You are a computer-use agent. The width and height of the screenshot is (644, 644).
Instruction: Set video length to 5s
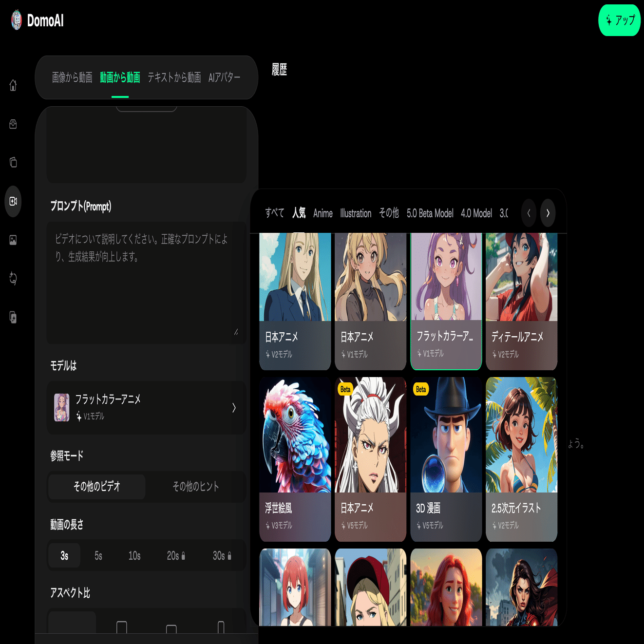coord(98,556)
